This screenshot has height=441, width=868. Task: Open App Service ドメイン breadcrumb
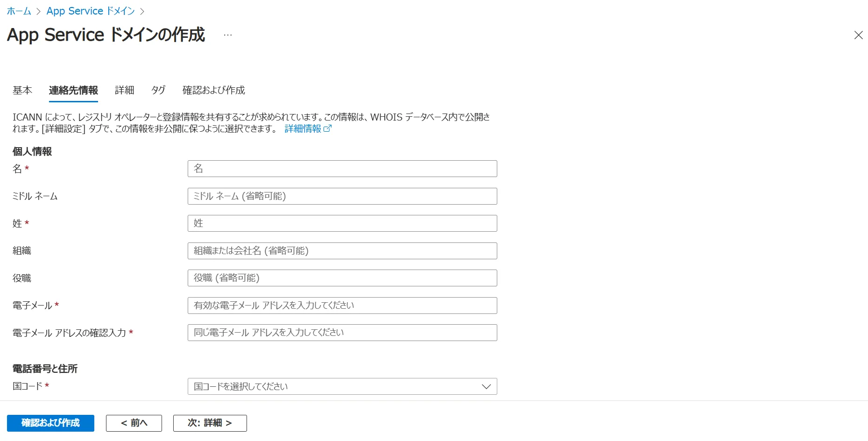(x=91, y=11)
